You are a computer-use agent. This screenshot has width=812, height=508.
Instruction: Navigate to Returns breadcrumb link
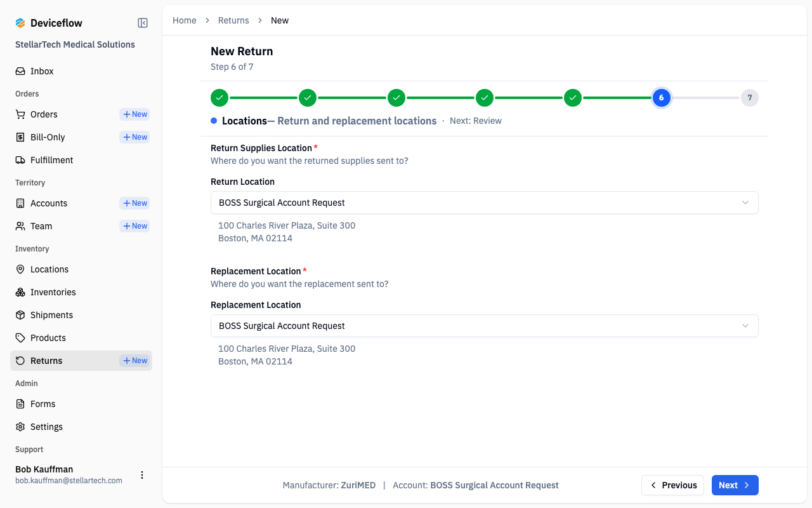click(x=233, y=20)
